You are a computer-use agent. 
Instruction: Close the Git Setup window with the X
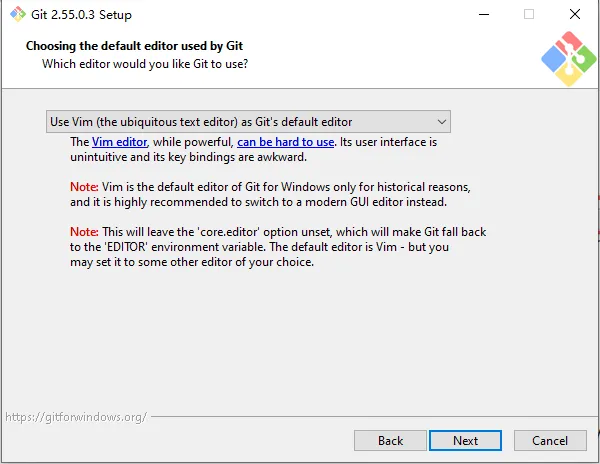point(575,15)
